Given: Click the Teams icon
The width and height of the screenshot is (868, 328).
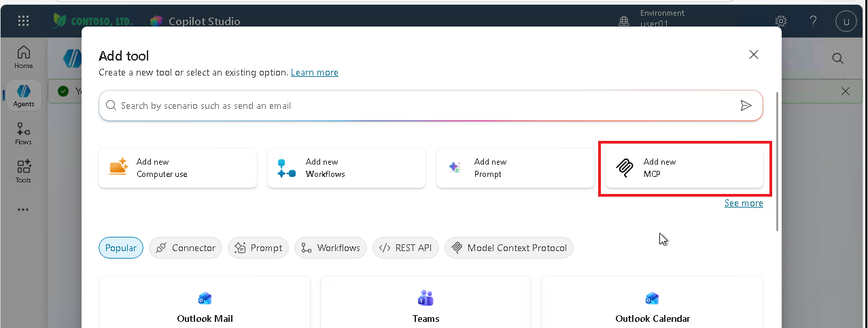Looking at the screenshot, I should click(426, 298).
